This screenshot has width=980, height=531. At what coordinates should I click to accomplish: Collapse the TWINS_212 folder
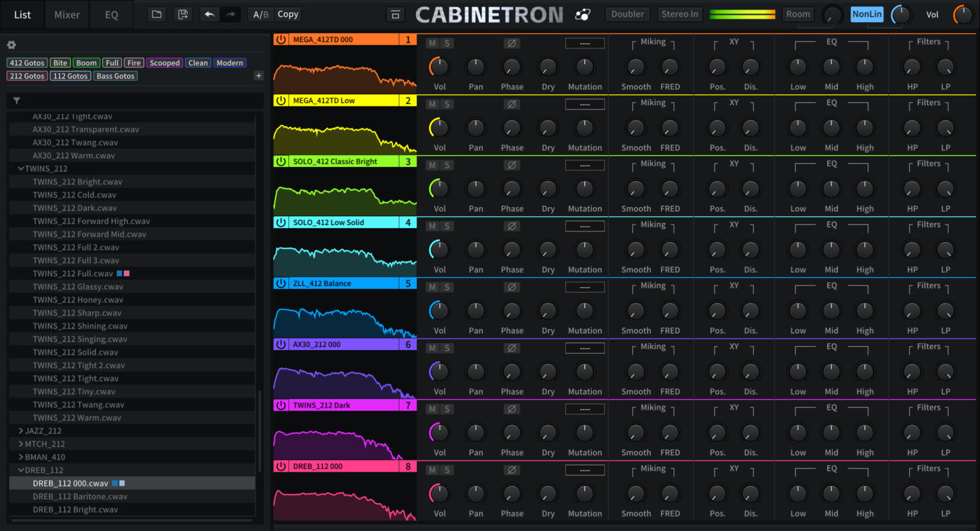[21, 169]
